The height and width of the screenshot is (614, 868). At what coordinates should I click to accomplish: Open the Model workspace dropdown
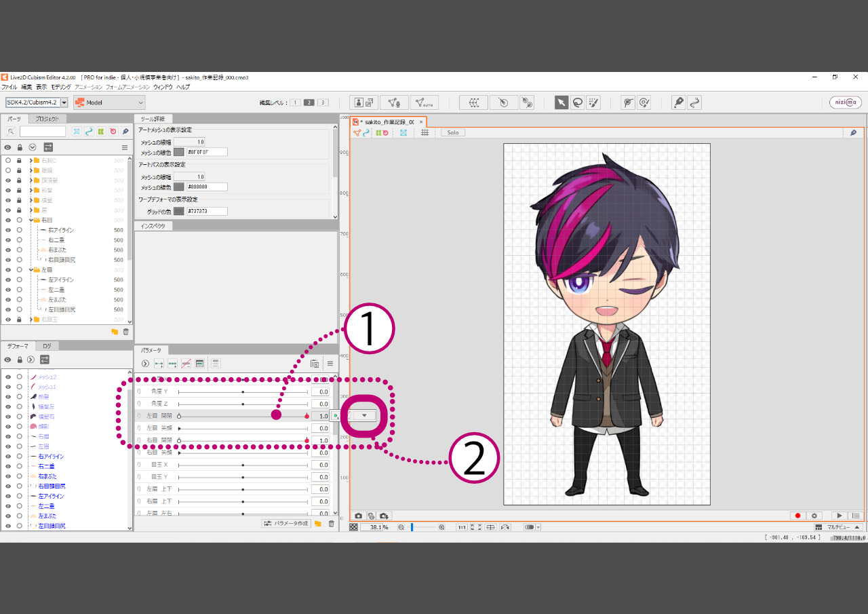109,102
